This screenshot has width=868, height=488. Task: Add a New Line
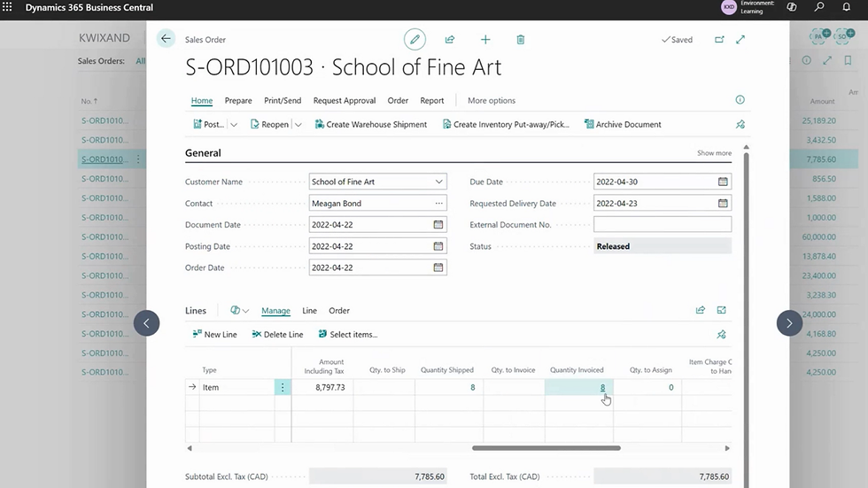point(214,334)
